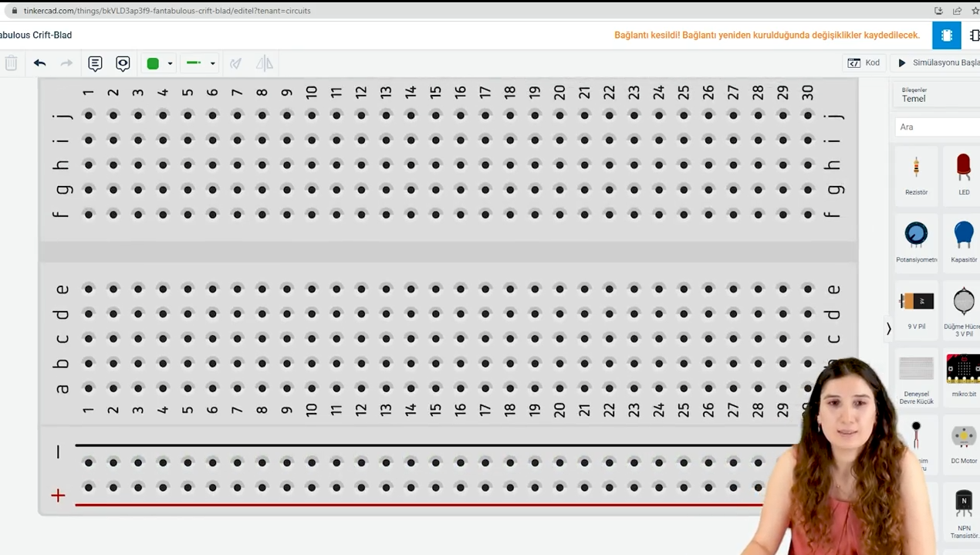Open the Kod code editor
The height and width of the screenshot is (555, 980).
863,63
